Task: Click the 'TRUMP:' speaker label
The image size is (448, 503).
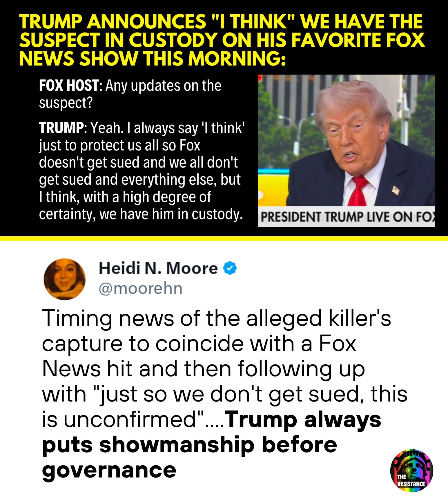Action: click(x=62, y=128)
